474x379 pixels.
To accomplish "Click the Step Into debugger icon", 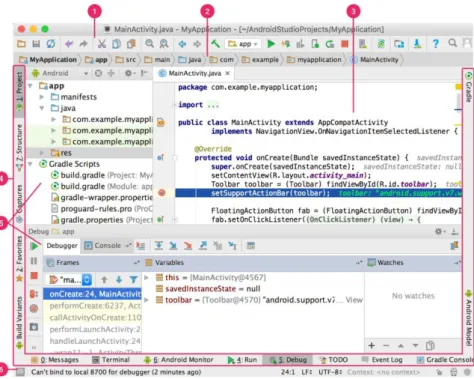I will pos(173,246).
